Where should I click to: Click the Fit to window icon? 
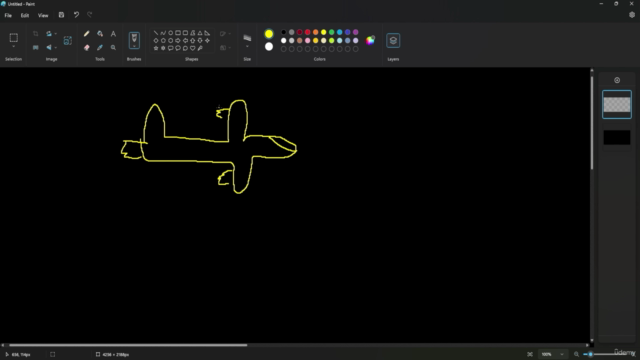pos(530,354)
